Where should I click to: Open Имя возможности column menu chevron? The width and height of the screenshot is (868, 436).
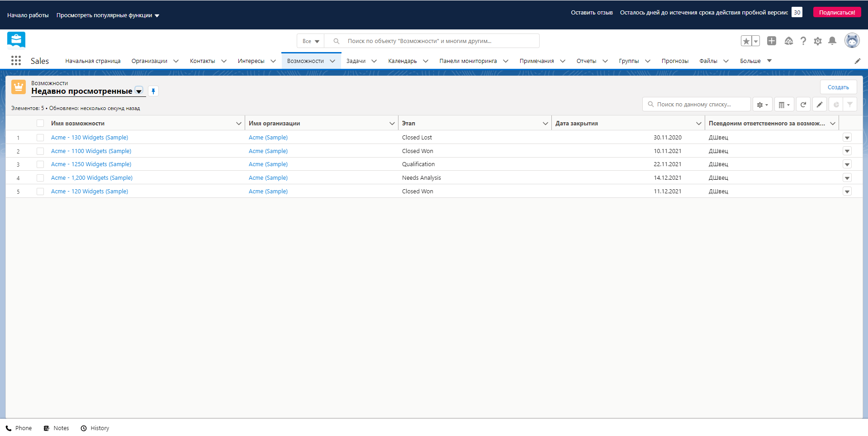tap(238, 124)
